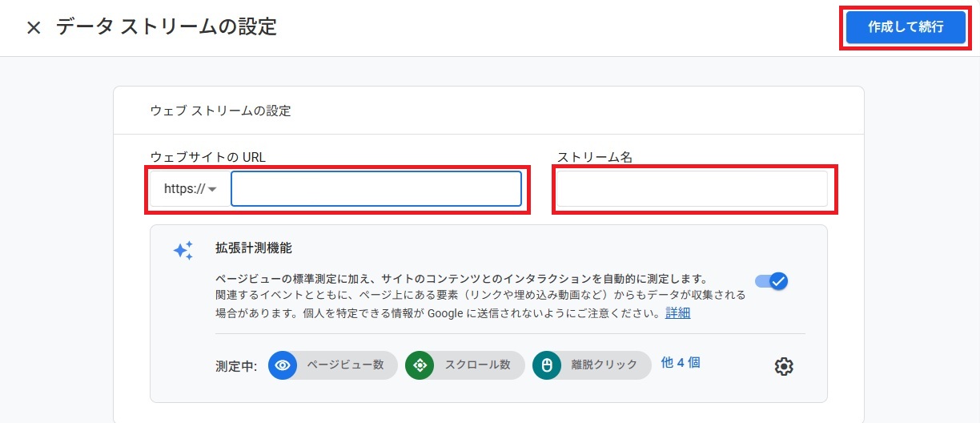Select the スクロール数 chip label

coord(477,365)
